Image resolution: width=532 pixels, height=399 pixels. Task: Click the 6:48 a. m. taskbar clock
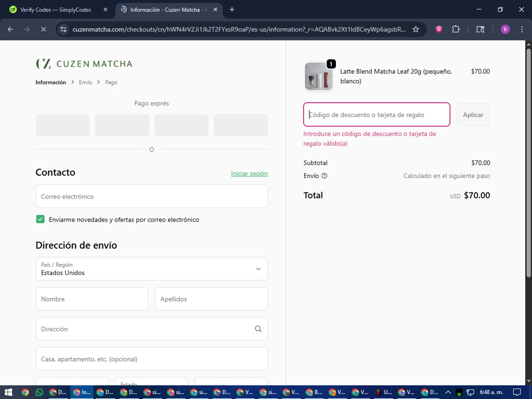pyautogui.click(x=491, y=392)
